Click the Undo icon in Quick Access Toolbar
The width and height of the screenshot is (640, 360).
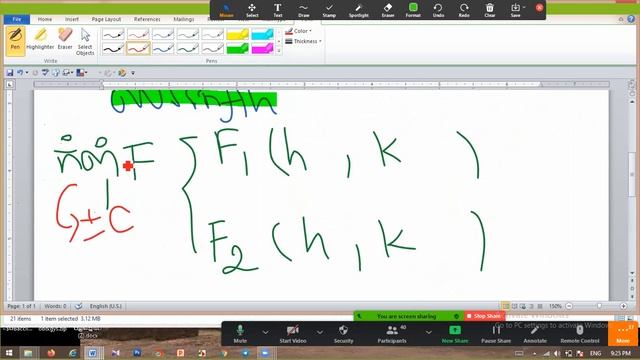point(20,73)
